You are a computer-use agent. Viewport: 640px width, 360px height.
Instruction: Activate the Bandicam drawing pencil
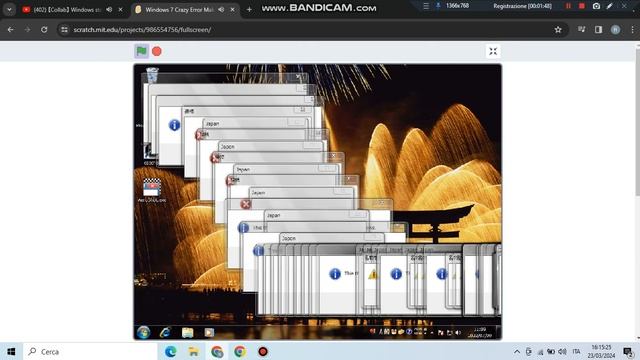pyautogui.click(x=610, y=6)
